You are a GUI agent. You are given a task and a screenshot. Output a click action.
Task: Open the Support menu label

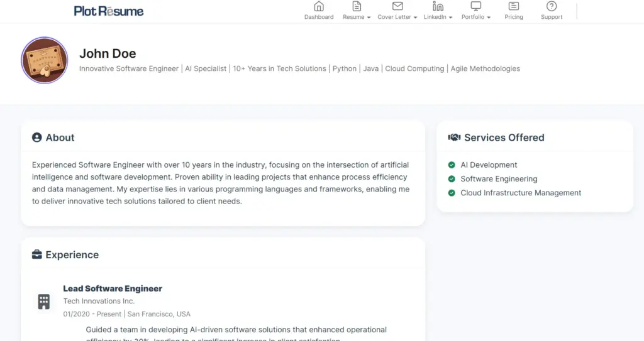tap(551, 17)
